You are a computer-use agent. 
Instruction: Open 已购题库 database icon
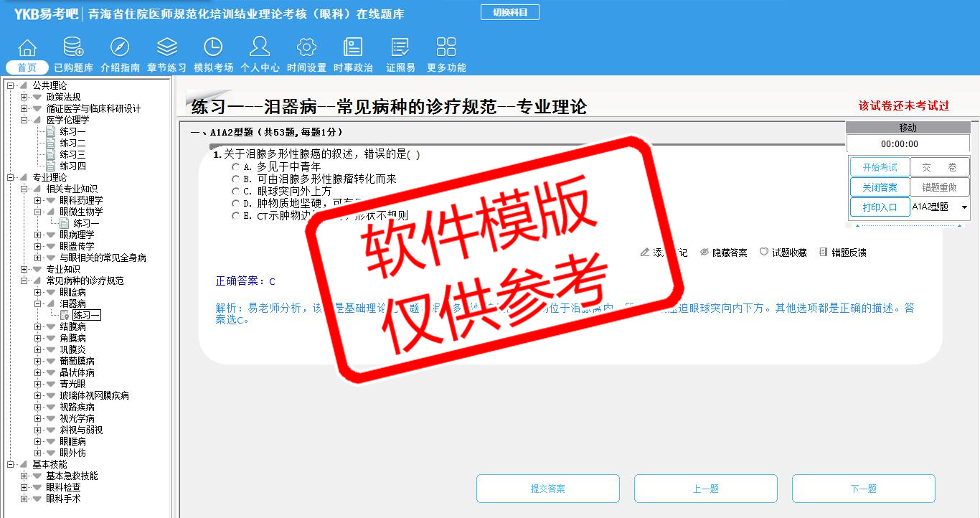point(73,49)
